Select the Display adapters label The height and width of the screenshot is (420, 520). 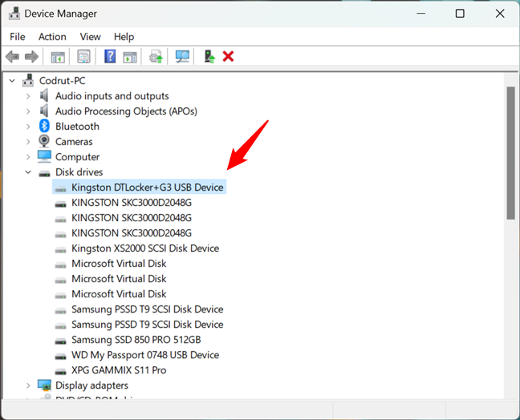click(x=91, y=386)
